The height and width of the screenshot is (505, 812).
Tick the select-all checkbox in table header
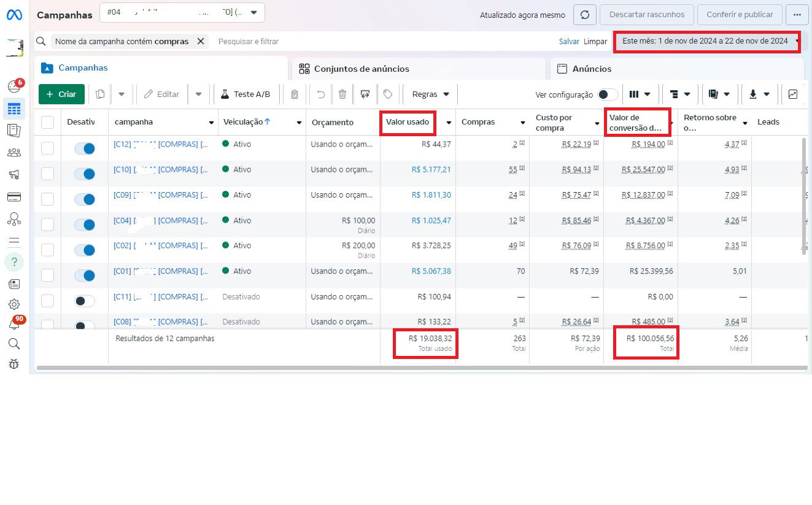coord(48,123)
